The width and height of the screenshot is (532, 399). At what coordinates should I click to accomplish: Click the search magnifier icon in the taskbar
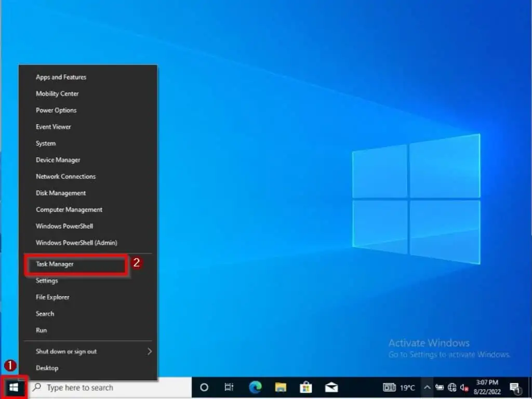tap(37, 387)
